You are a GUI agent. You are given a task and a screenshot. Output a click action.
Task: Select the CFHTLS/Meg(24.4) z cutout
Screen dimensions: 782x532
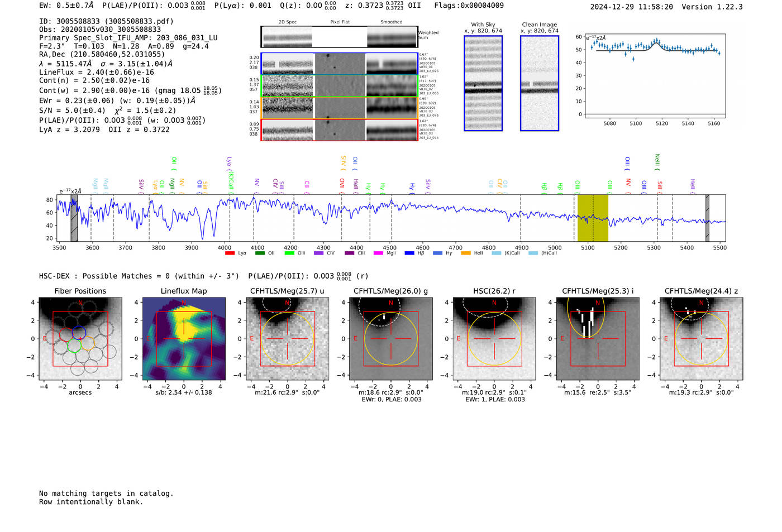pyautogui.click(x=701, y=338)
